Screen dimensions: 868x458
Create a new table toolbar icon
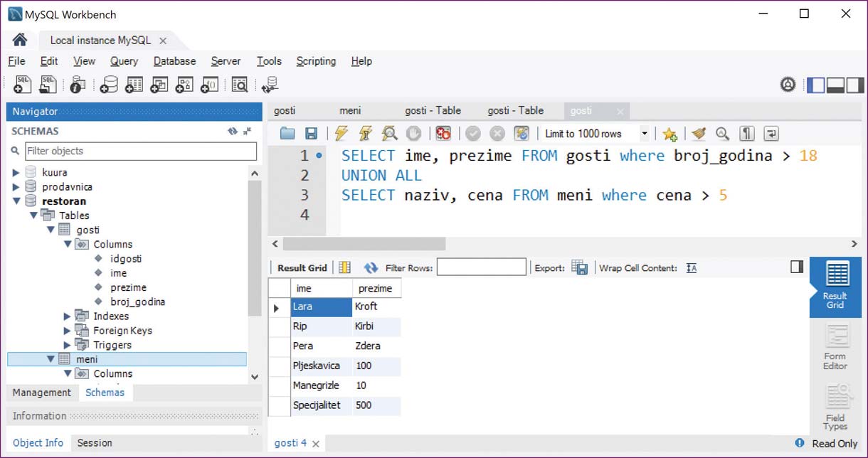tap(134, 85)
